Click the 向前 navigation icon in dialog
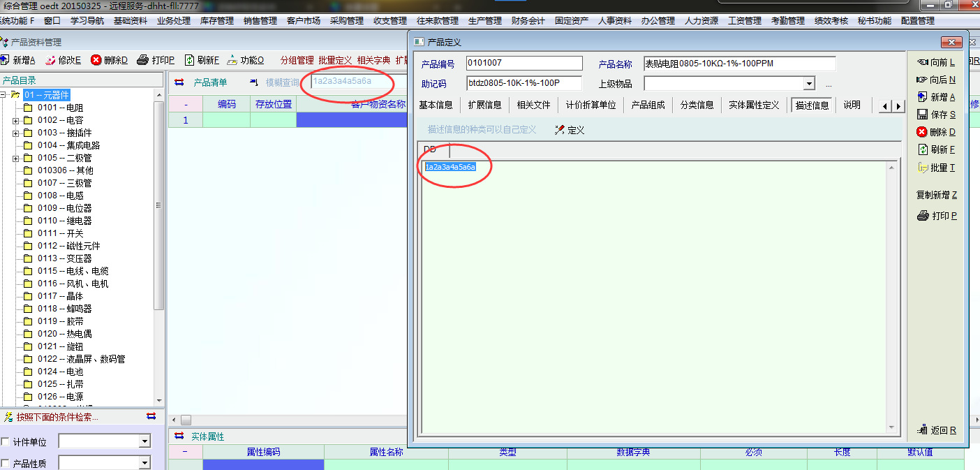 pos(922,63)
